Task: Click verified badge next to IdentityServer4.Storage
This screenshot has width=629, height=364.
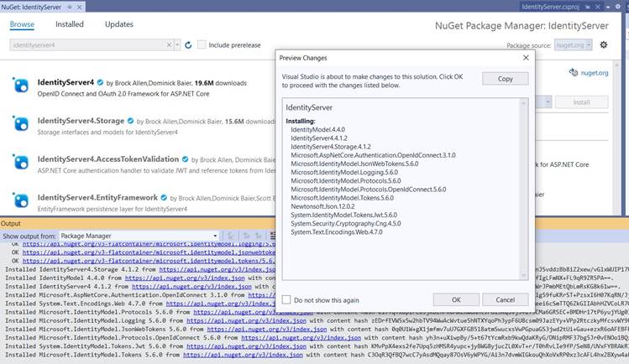Action: [x=130, y=121]
